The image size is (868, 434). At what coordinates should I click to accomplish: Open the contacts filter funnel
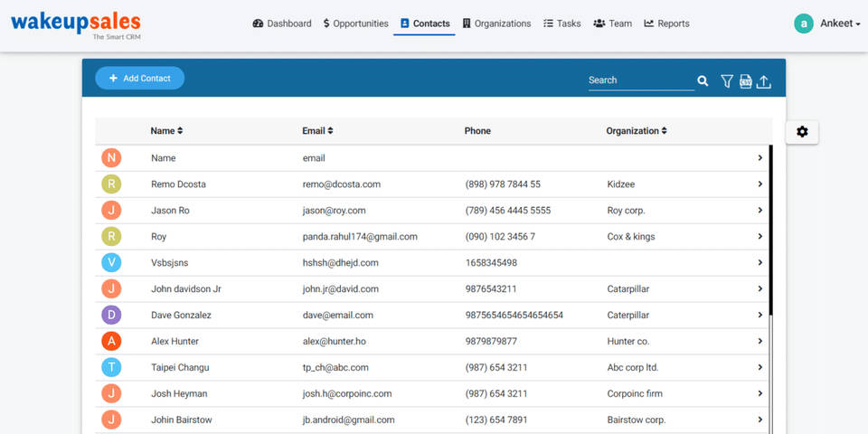727,81
